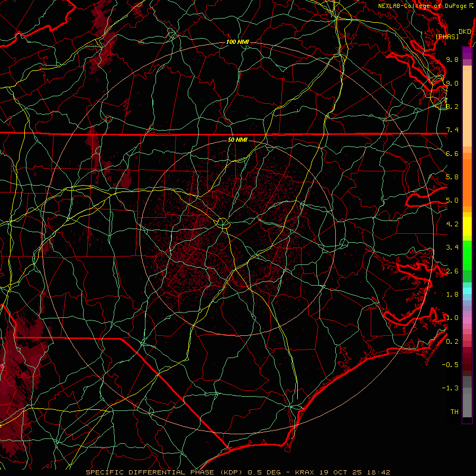Image resolution: width=476 pixels, height=476 pixels.
Task: Click the 9.8 scale value label
Action: (452, 59)
